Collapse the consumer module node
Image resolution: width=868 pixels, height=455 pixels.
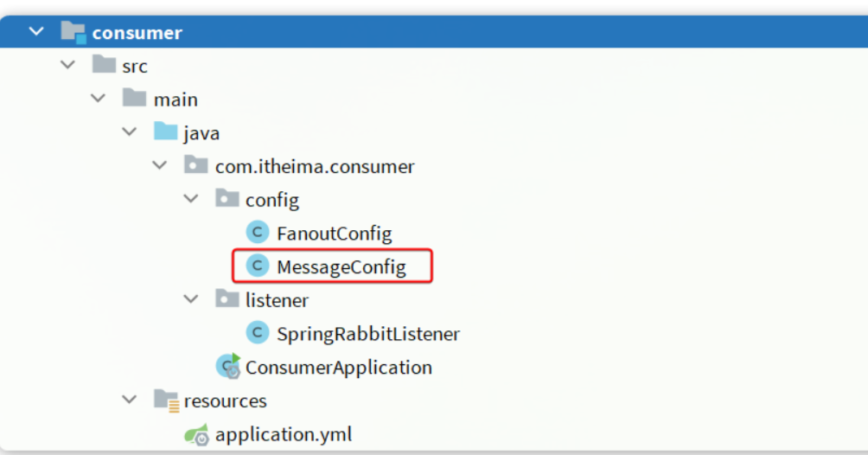(x=35, y=32)
